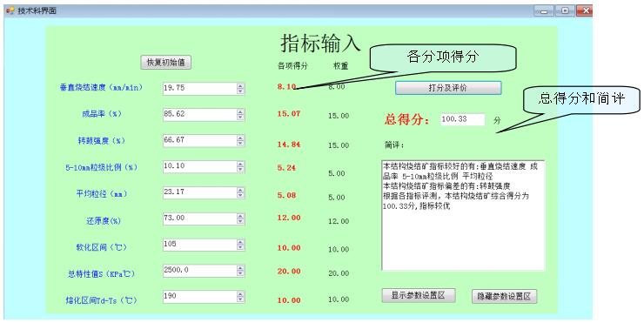Select the 转鼓强度 input box
This screenshot has width=644, height=323.
pyautogui.click(x=199, y=140)
